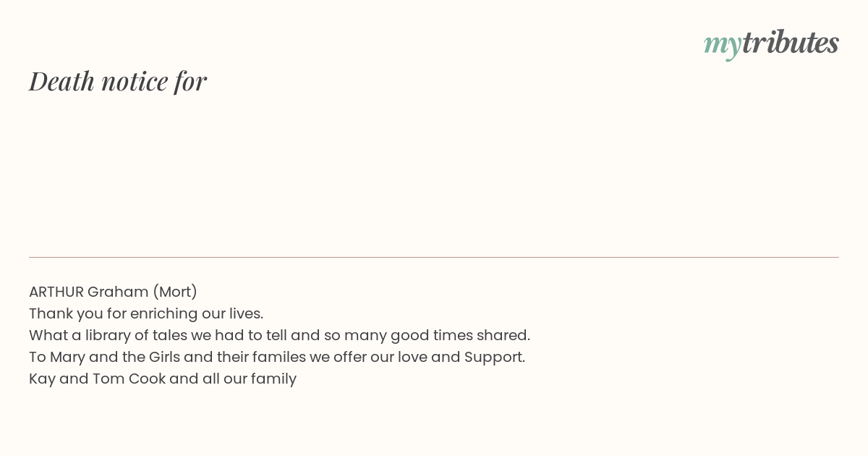Select the "Death notice for" heading
868x456 pixels.
118,81
